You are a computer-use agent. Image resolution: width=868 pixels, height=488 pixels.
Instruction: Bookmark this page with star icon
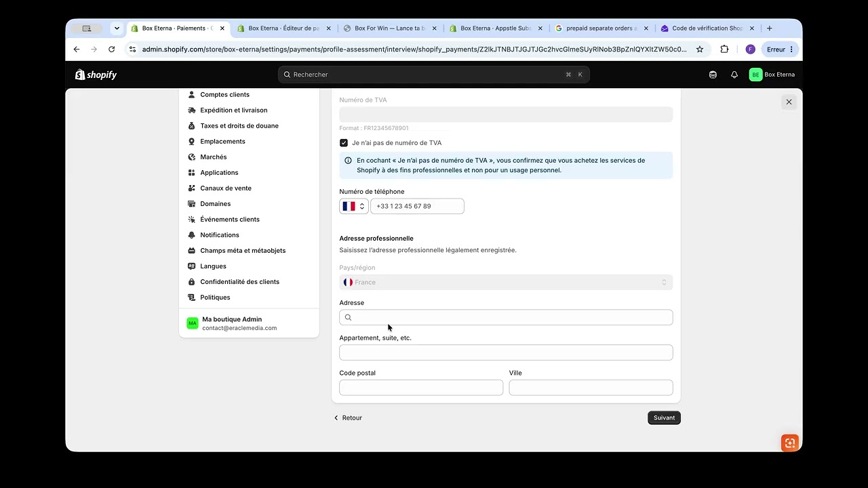(x=700, y=49)
